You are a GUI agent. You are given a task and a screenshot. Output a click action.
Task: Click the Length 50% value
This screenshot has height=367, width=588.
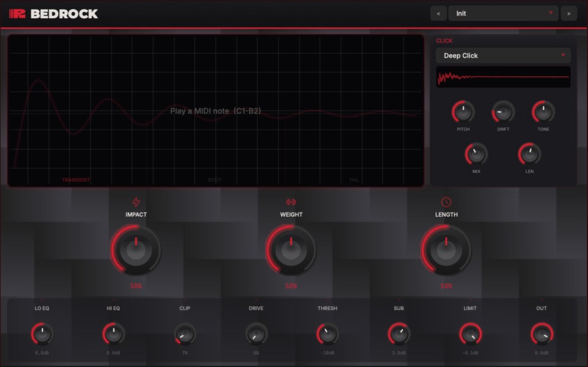point(446,286)
